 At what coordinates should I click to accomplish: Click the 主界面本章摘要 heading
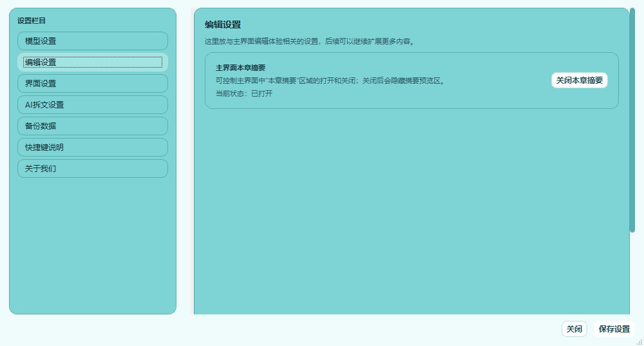(x=241, y=68)
